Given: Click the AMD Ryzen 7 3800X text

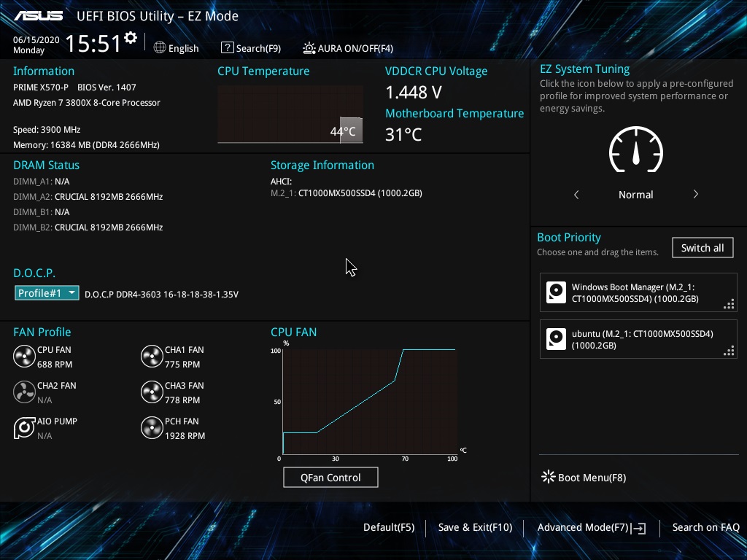Looking at the screenshot, I should pyautogui.click(x=87, y=103).
